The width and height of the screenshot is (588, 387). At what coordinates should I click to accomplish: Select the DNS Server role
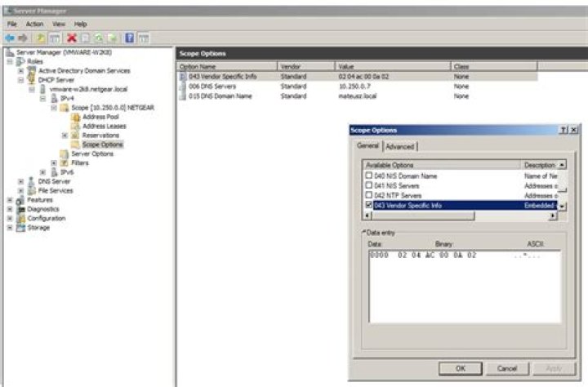click(54, 181)
